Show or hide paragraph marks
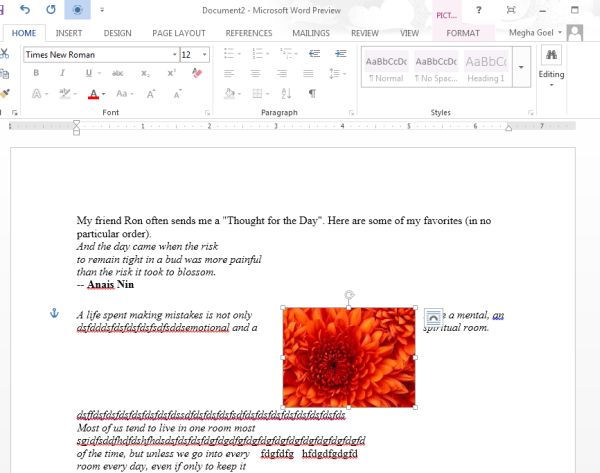The image size is (600, 473). [x=312, y=93]
